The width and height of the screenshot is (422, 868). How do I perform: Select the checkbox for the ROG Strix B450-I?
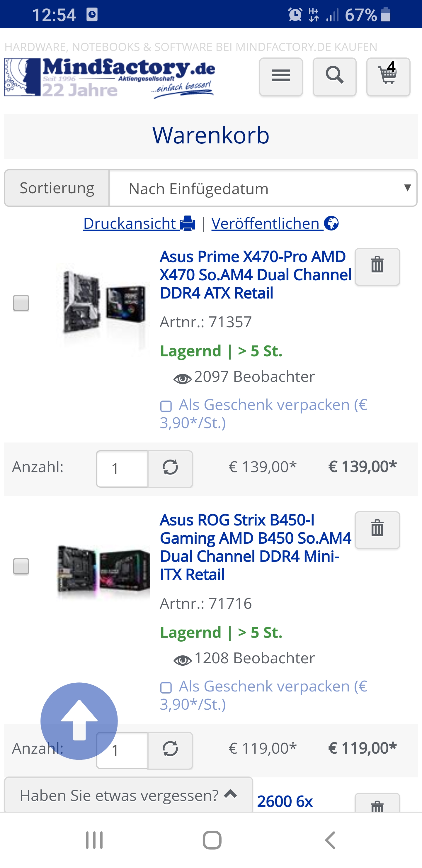coord(22,567)
